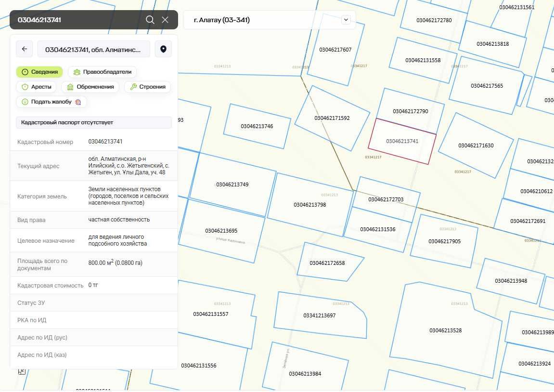Select parcel 030462131556 on the map
This screenshot has width=554, height=392.
[x=199, y=366]
